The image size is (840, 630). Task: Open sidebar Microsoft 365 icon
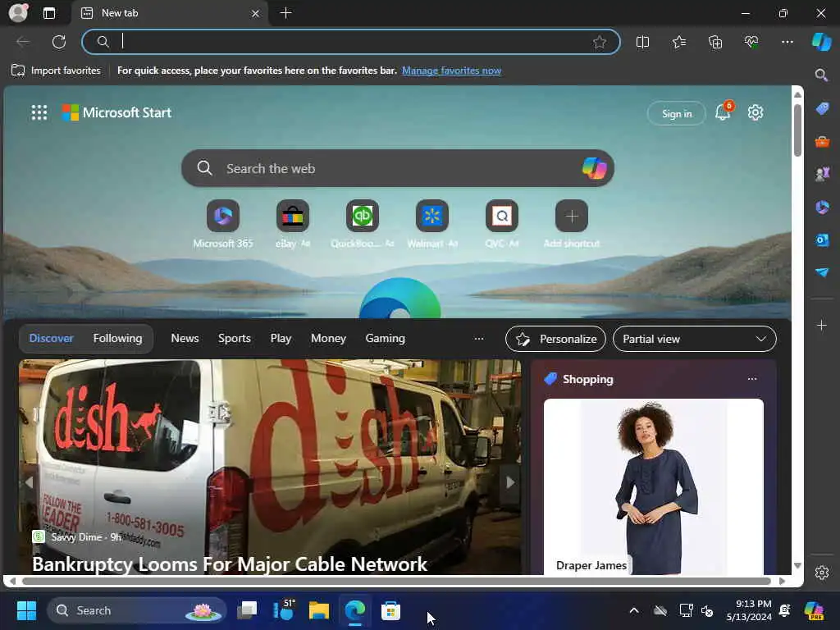point(822,207)
